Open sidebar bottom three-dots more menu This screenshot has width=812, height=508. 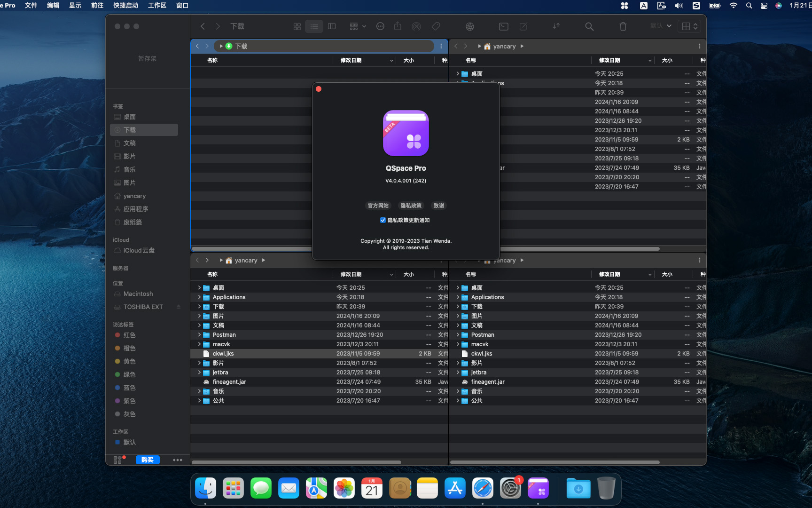[177, 460]
